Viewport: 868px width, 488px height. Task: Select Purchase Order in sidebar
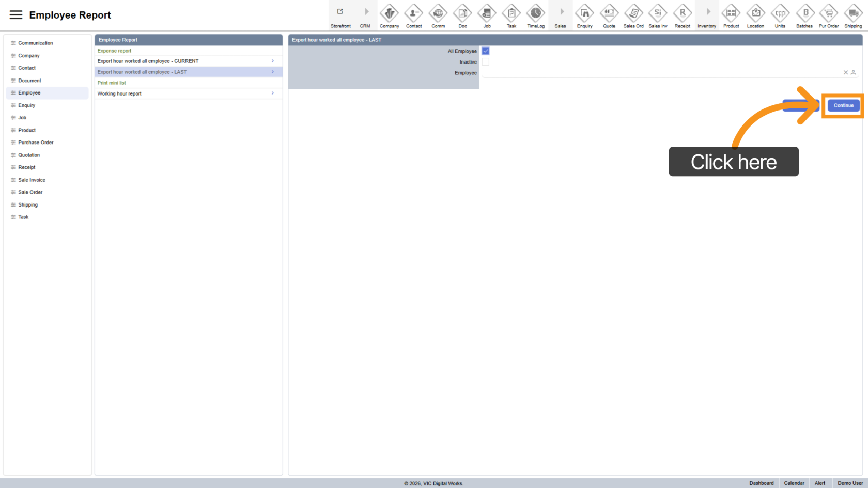tap(36, 143)
